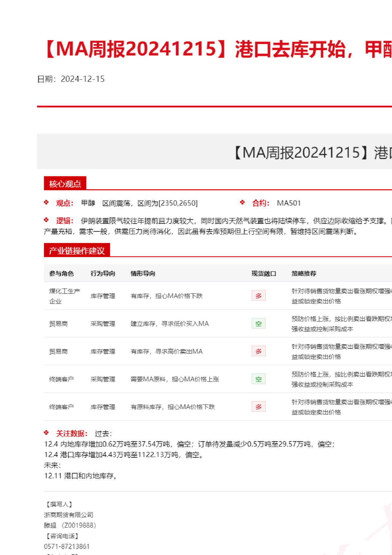This screenshot has width=392, height=555.
Task: Click the date 2024-12-15 text
Action: coord(82,79)
